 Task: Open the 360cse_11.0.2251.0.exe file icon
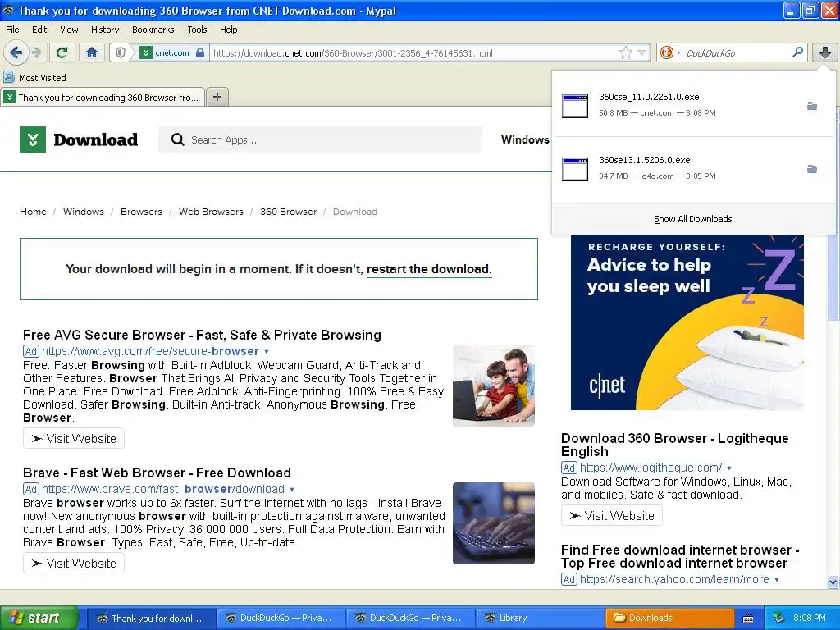click(x=575, y=106)
